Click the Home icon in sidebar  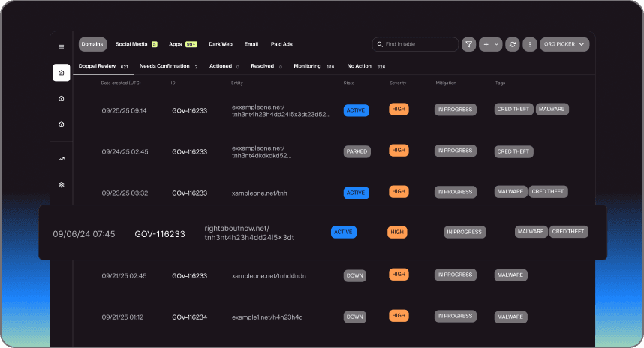[x=62, y=73]
